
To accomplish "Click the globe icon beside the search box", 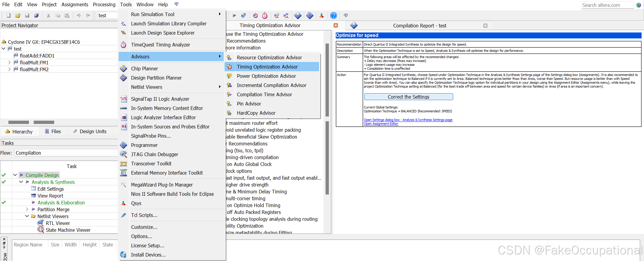I will (x=639, y=5).
